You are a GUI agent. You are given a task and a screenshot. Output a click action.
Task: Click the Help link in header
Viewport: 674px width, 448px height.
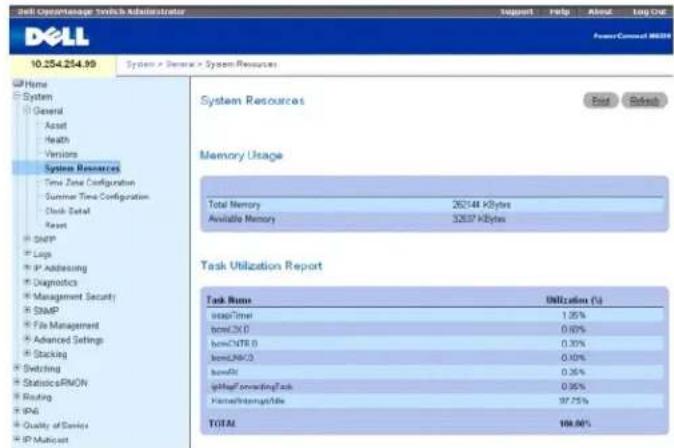point(560,12)
